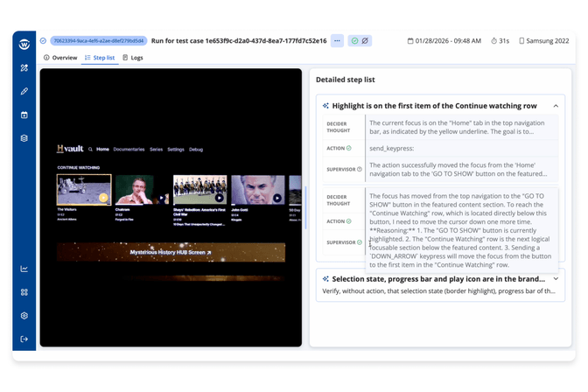The image size is (588, 392).
Task: Switch to the Logs tab
Action: point(133,58)
